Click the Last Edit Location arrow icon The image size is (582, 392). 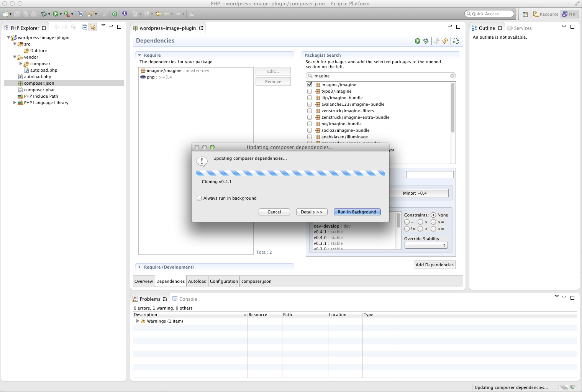[158, 14]
